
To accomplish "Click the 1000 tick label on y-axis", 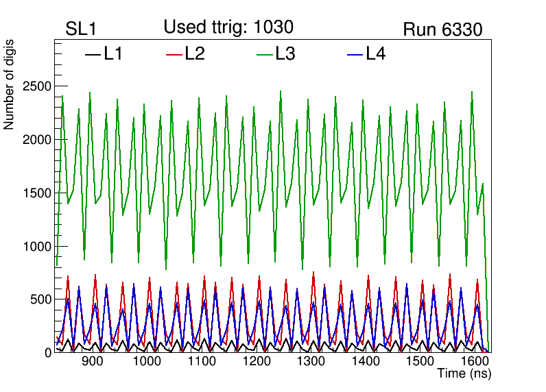I will (x=36, y=247).
